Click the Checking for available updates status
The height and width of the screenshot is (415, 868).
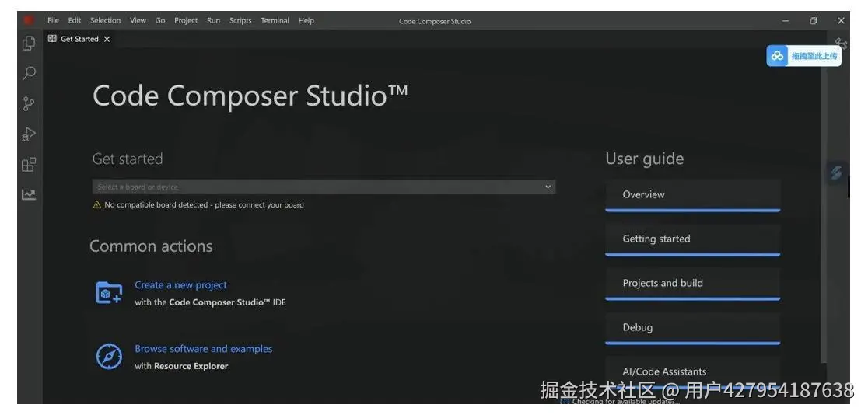(625, 401)
